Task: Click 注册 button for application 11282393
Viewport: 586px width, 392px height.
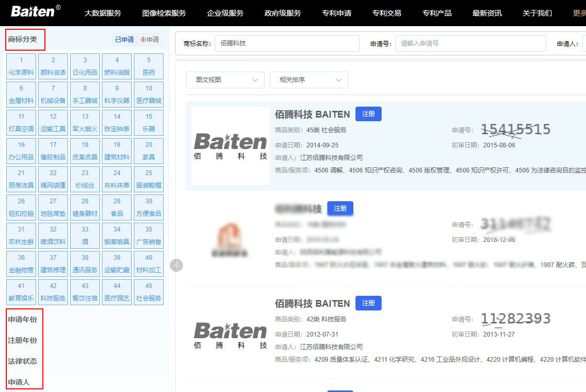Action: [368, 303]
